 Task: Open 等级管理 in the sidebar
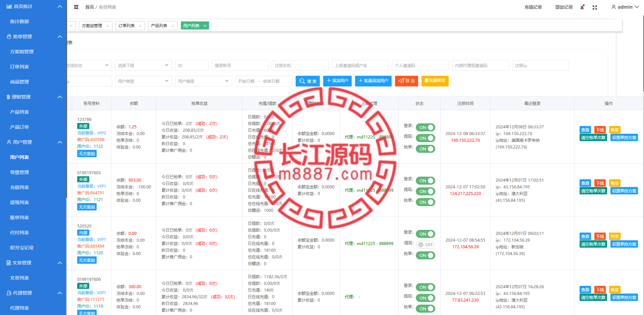19,172
